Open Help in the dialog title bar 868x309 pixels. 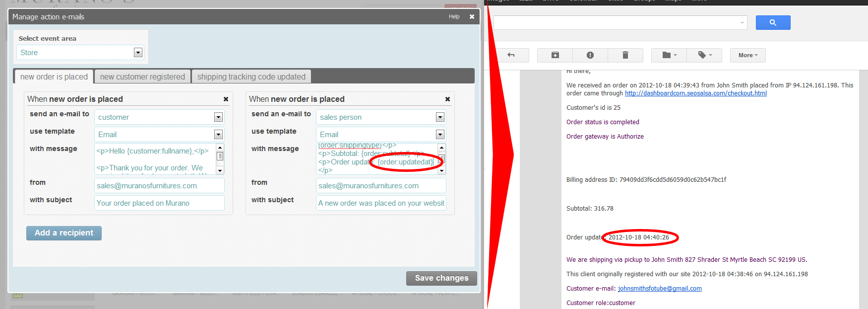(x=454, y=16)
